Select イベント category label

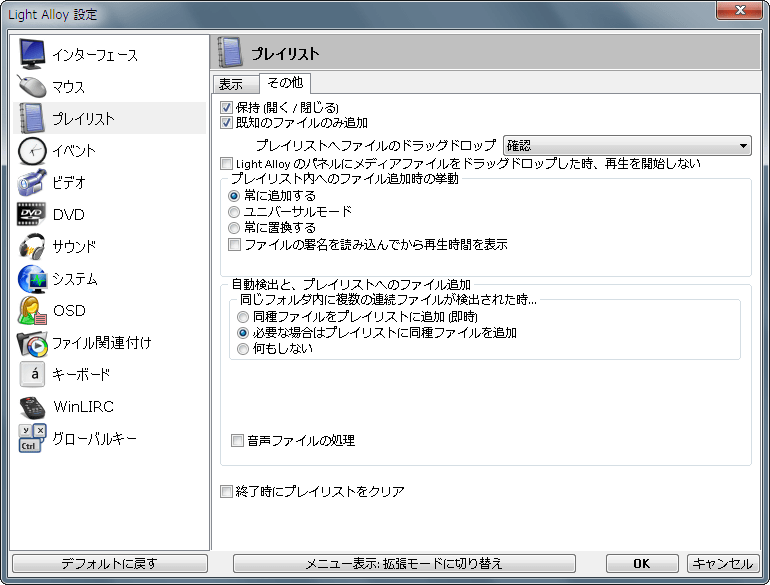[x=74, y=151]
